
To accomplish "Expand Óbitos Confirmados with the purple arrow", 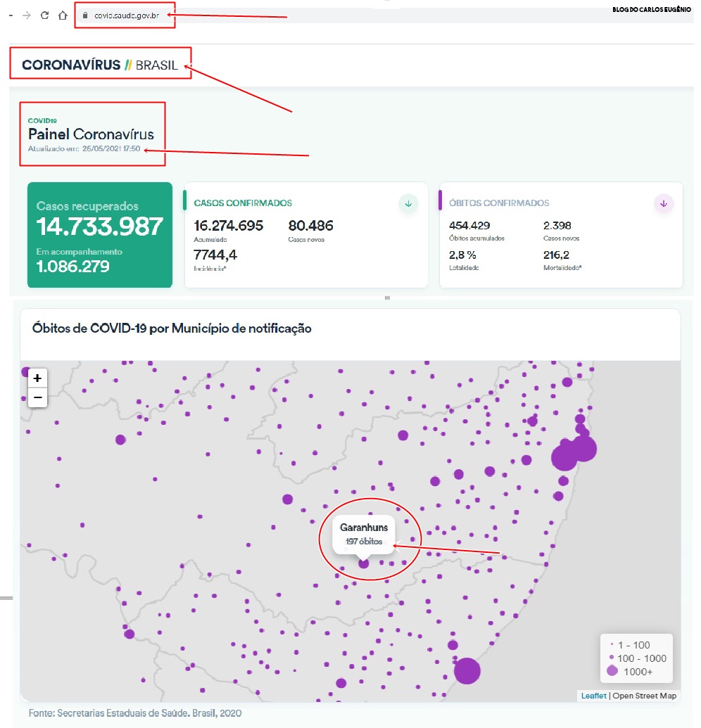I will pos(664,204).
